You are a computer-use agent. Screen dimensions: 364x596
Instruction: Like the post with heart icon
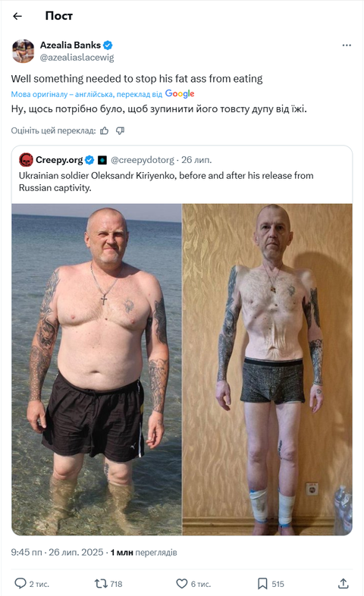click(x=182, y=583)
